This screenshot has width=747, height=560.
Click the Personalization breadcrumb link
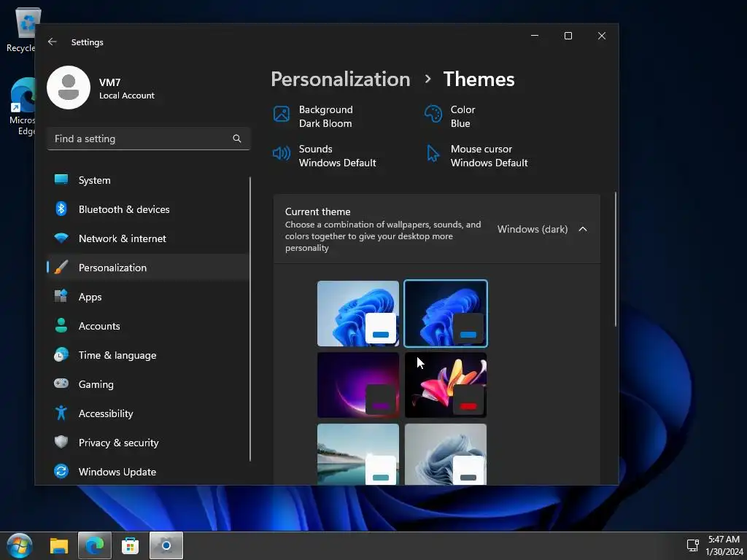pyautogui.click(x=341, y=79)
